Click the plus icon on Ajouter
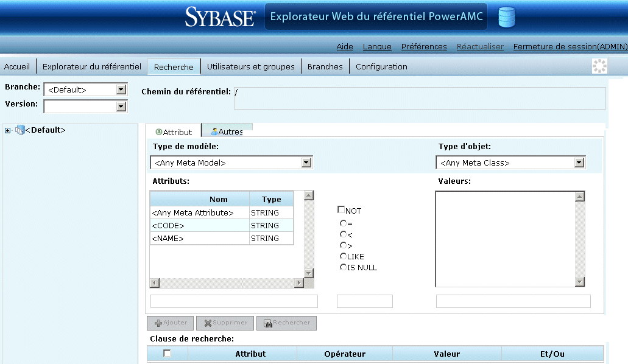This screenshot has height=364, width=628. tap(158, 323)
